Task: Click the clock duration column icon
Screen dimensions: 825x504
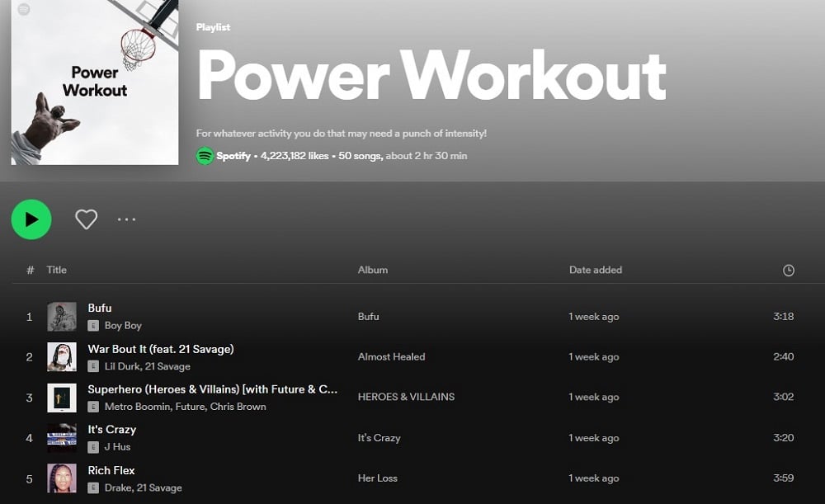Action: point(788,271)
